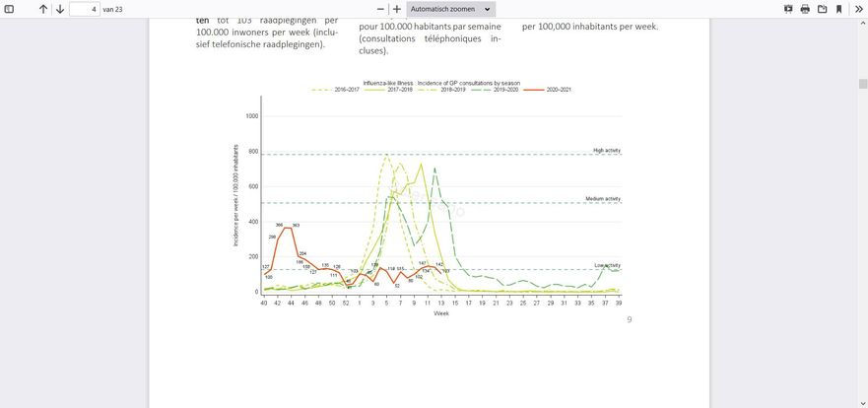Click the Medium activity threshold label
Viewport: 868px width, 408px height.
coord(603,199)
